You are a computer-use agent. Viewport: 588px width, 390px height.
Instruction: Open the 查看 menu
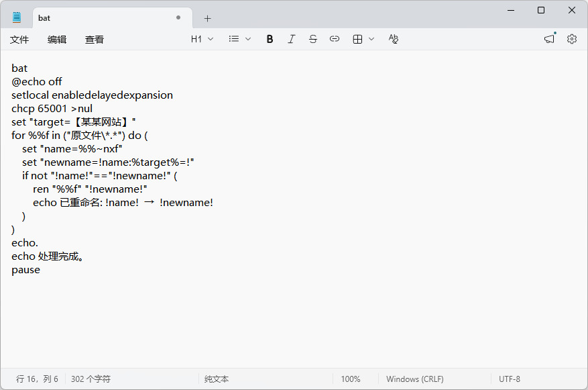pos(95,40)
